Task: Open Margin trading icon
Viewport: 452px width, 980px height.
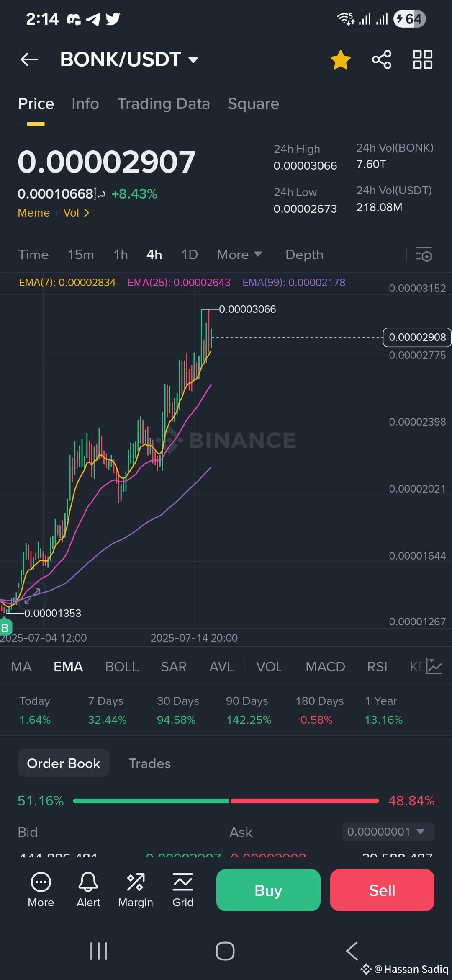Action: pos(136,890)
